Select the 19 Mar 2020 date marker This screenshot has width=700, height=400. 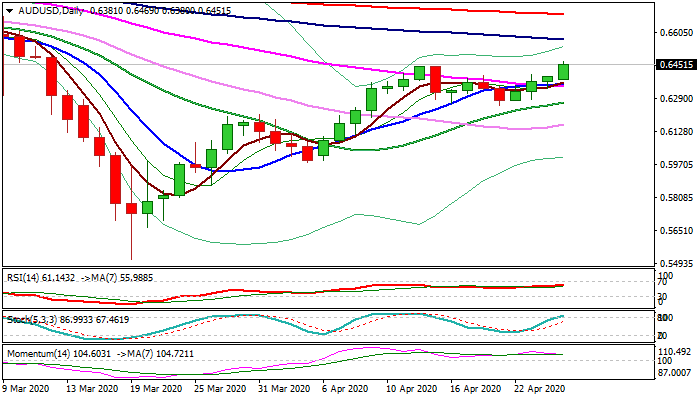tap(154, 387)
